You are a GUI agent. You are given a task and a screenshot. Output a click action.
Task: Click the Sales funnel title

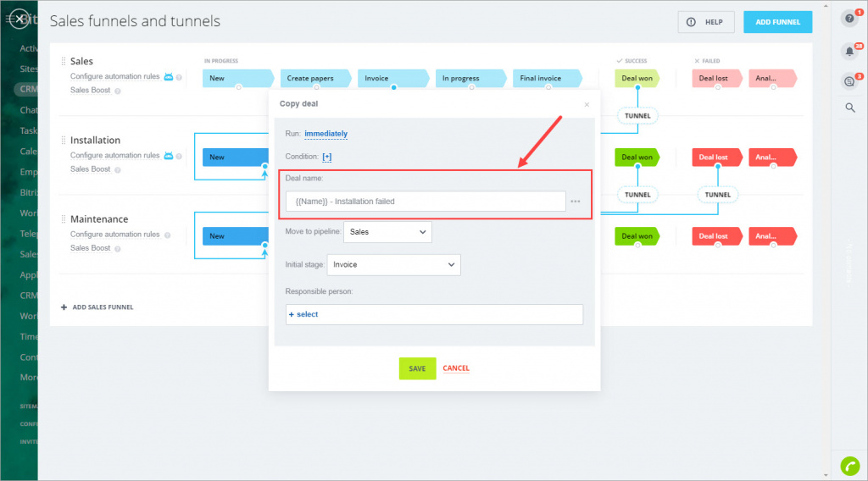(81, 61)
